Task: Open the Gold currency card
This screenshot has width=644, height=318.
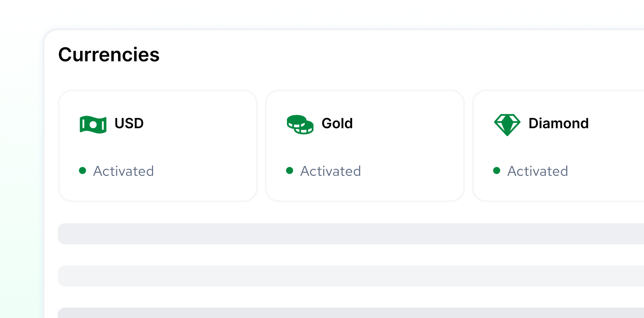Action: 364,146
